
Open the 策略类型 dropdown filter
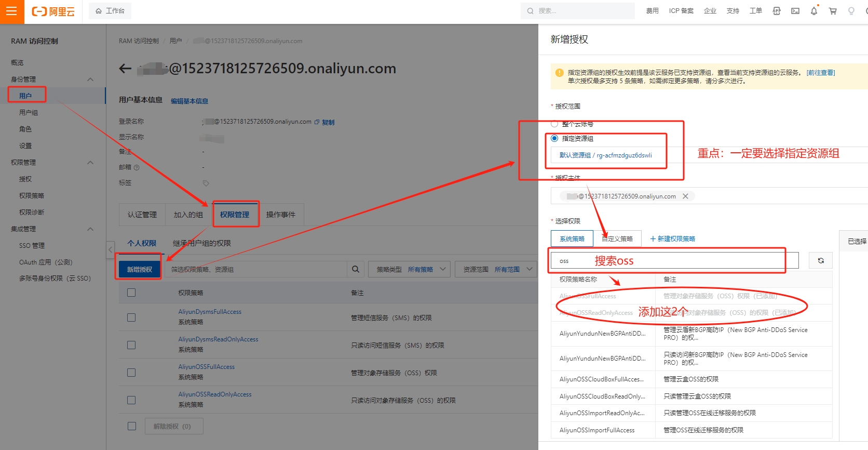tap(409, 269)
